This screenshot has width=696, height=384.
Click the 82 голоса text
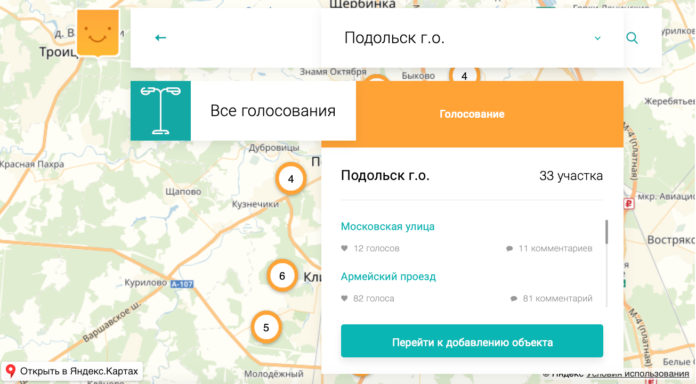374,298
